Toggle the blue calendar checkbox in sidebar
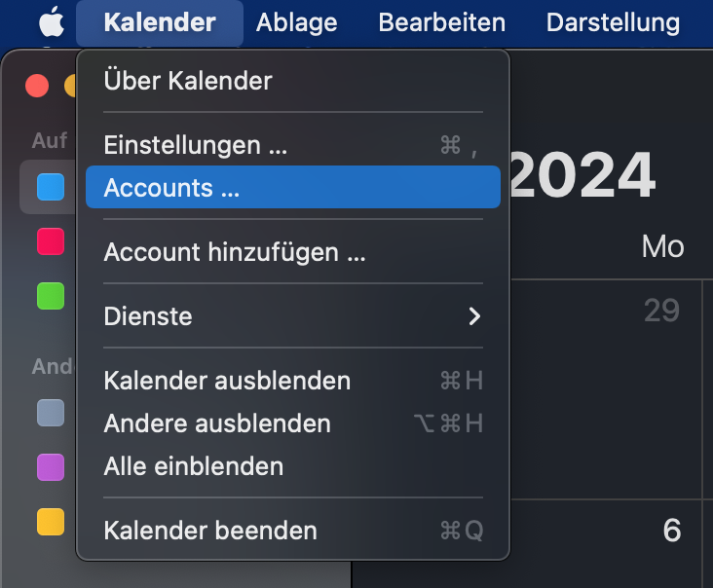The image size is (713, 588). tap(51, 187)
